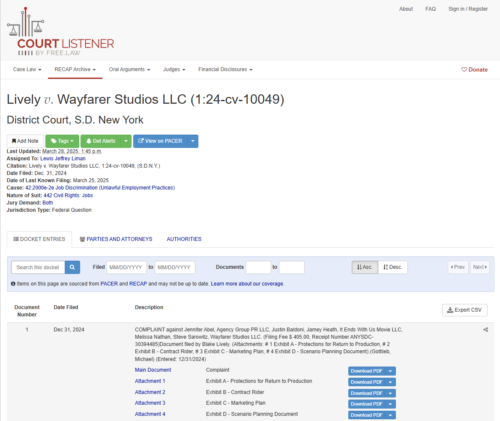The image size is (500, 421).
Task: Expand the Get Alerts caret dropdown
Action: pyautogui.click(x=126, y=141)
